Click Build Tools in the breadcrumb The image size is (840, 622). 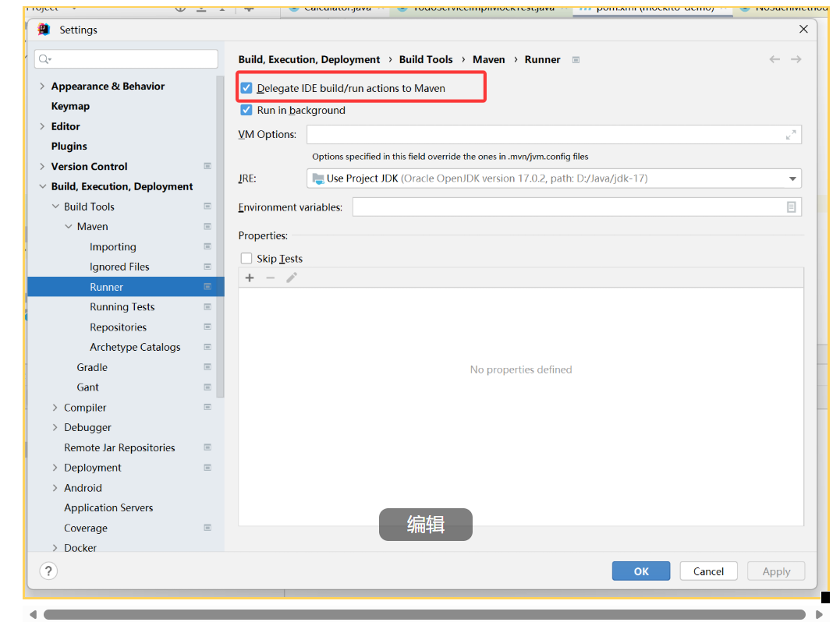(x=426, y=59)
